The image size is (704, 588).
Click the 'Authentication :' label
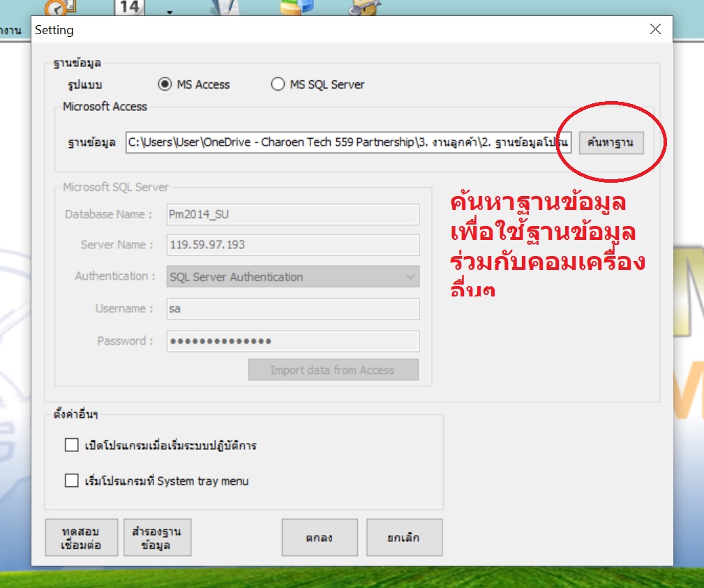tap(115, 276)
